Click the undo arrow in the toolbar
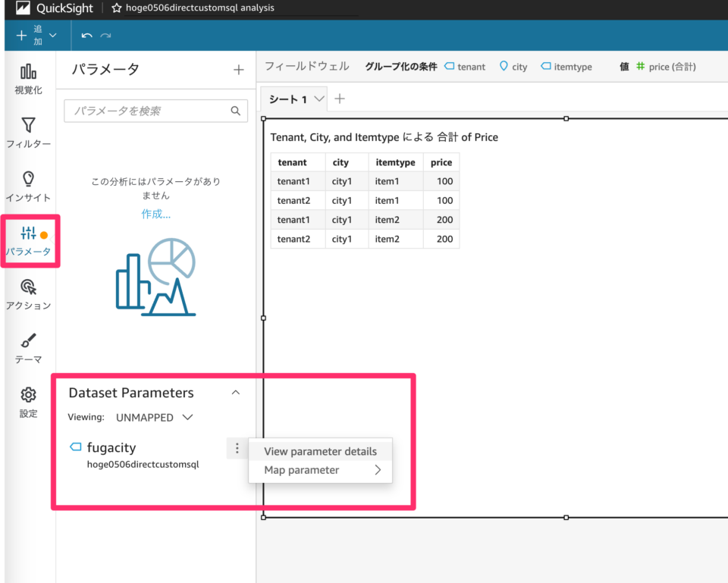This screenshot has height=583, width=728. [85, 35]
